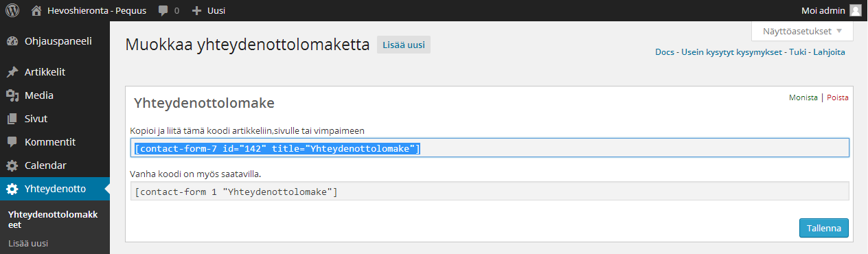Image resolution: width=868 pixels, height=254 pixels.
Task: Click the Ohjauspaneeli dashboard icon
Action: [12, 41]
